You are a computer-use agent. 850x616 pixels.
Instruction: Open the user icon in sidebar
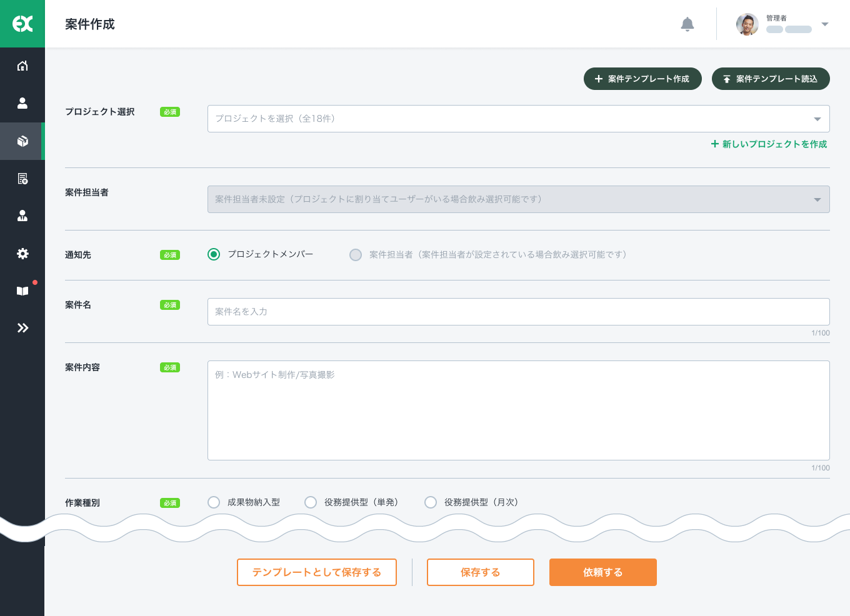(x=22, y=104)
